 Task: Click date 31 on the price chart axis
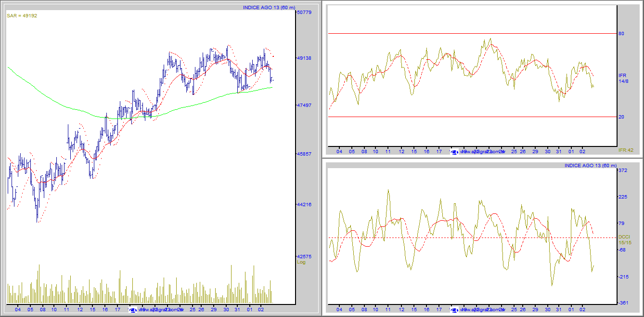(x=237, y=310)
